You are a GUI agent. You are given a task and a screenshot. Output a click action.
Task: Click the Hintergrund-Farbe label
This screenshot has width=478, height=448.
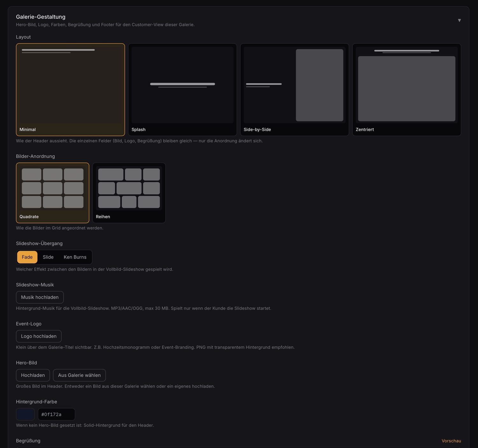36,402
